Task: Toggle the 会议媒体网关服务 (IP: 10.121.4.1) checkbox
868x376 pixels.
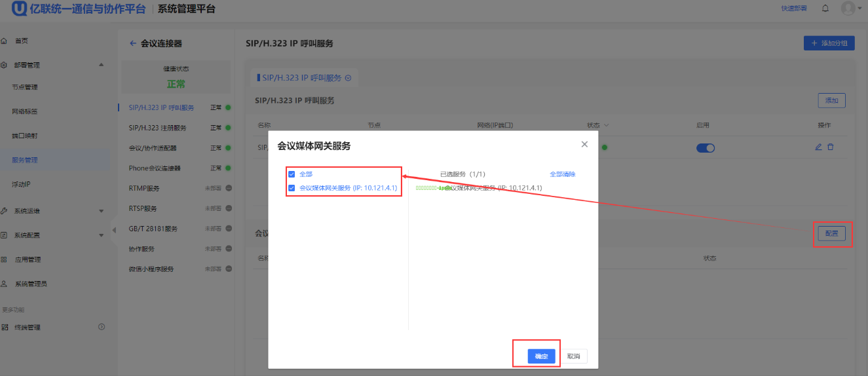Action: [292, 188]
